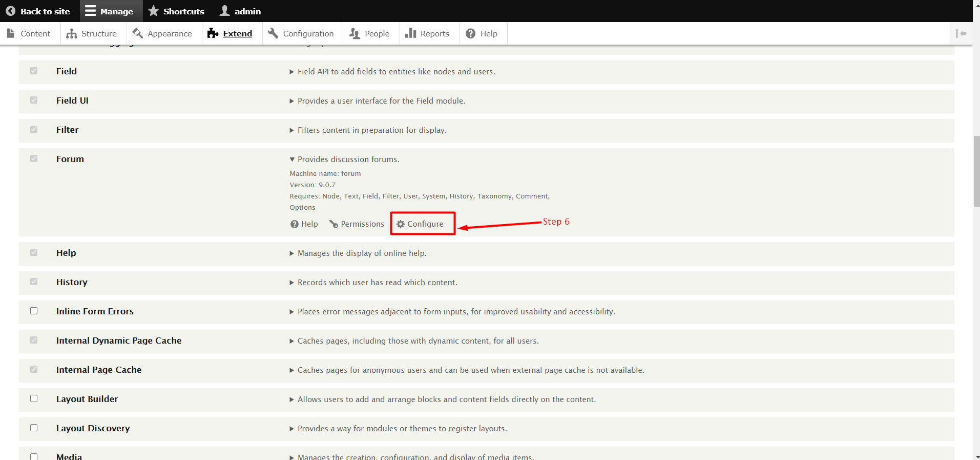Collapse the Forum description details

pos(345,159)
